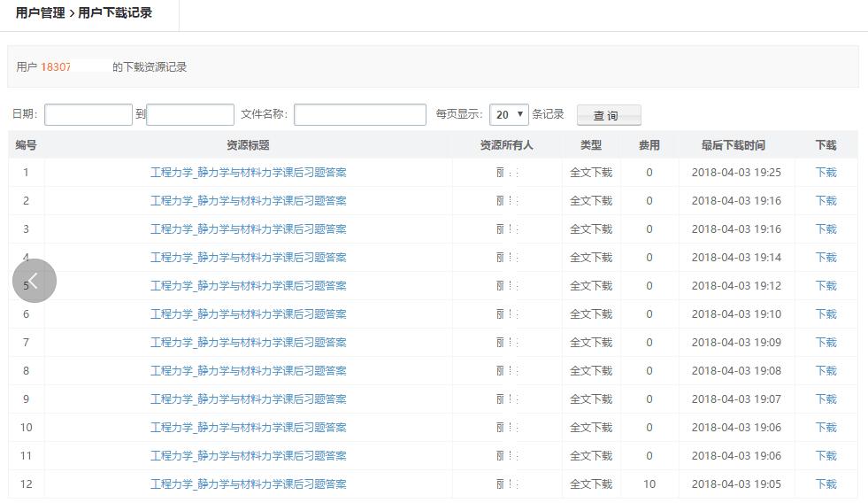Click the 文件名称 file name input box
This screenshot has width=868, height=503.
pos(359,114)
